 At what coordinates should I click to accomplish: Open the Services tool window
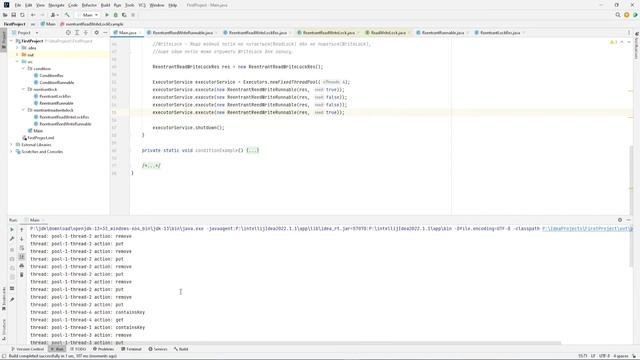(158, 349)
